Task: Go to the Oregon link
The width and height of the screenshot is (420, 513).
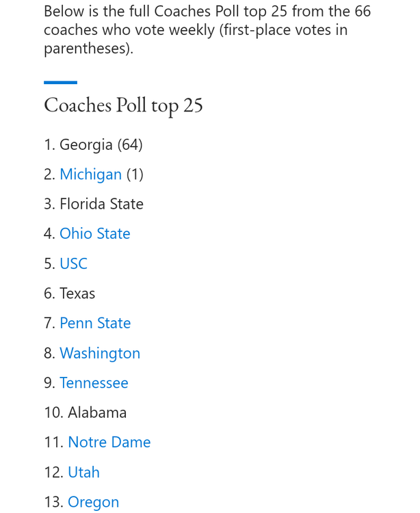Action: click(x=93, y=502)
